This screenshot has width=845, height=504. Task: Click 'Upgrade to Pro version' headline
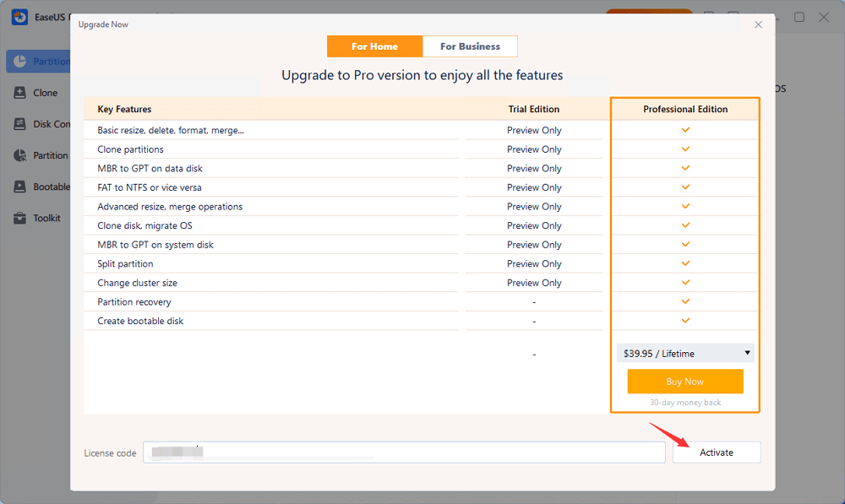pyautogui.click(x=422, y=75)
